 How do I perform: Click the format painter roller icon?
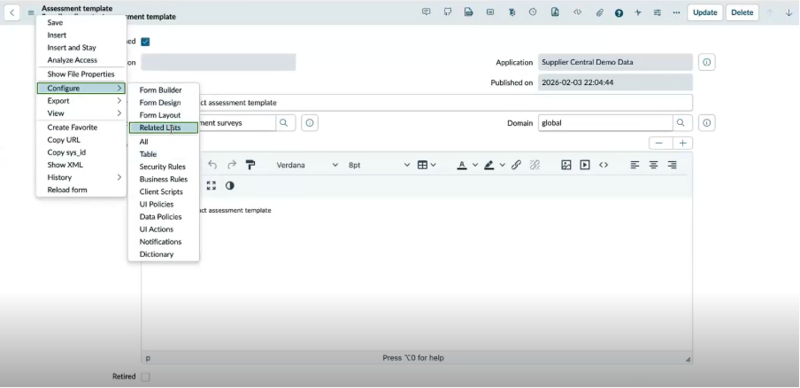pos(250,165)
